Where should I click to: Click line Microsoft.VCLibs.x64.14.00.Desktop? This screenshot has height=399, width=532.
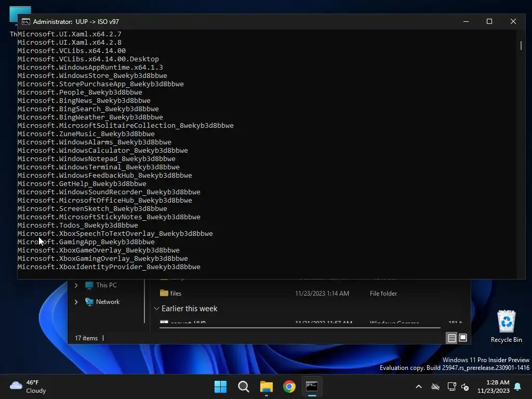88,59
